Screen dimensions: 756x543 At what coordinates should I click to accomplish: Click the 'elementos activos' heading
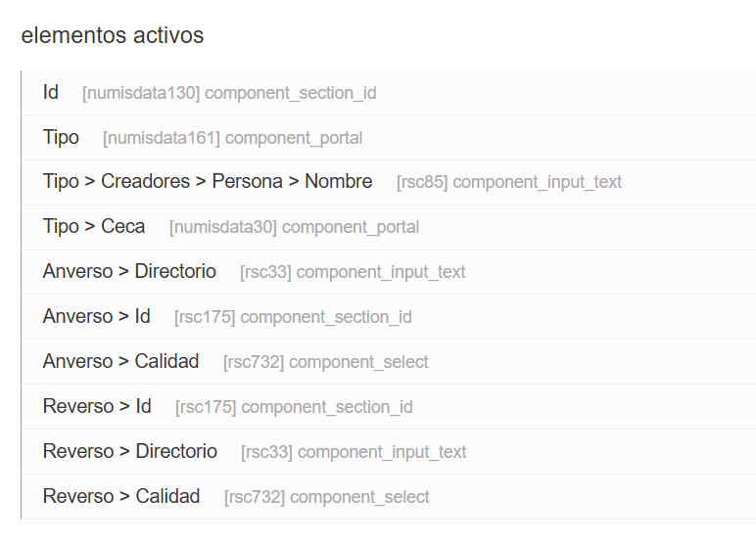pos(113,36)
